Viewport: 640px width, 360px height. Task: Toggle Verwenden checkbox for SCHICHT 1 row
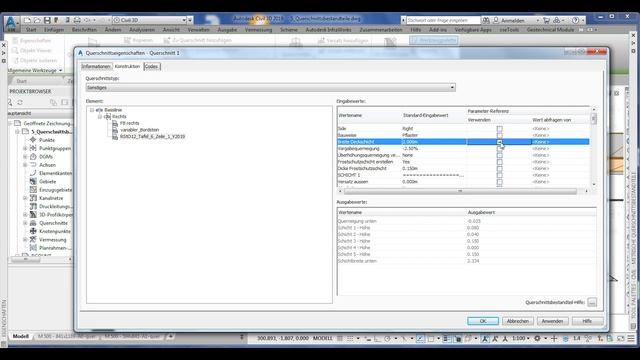(500, 175)
